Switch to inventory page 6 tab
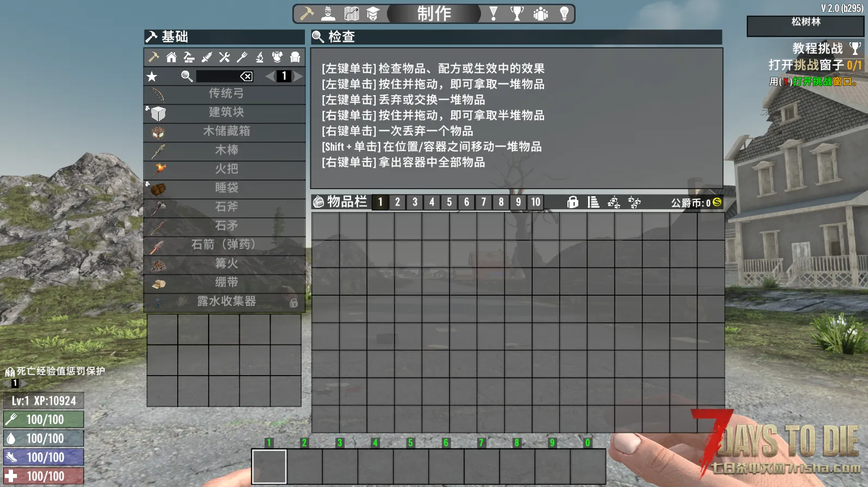Screen dimensions: 868x487 pyautogui.click(x=467, y=202)
